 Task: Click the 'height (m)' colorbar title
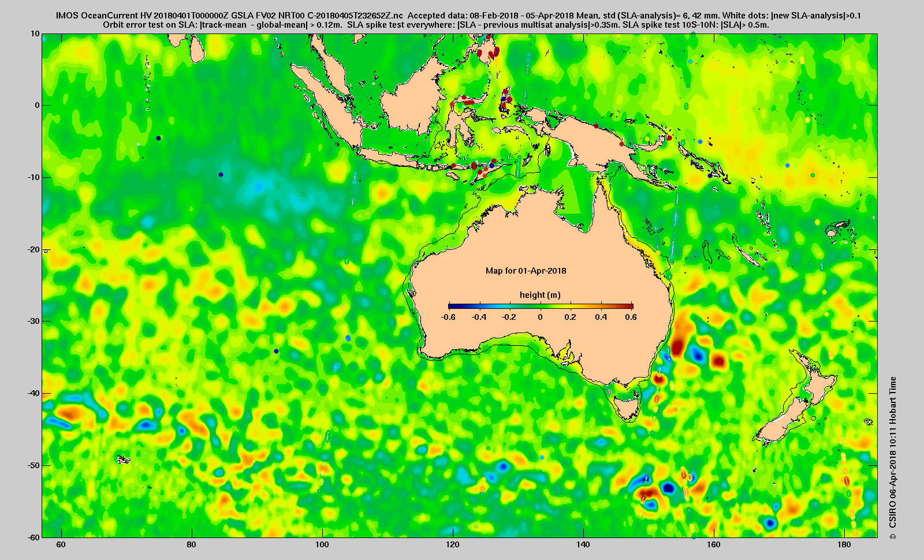pyautogui.click(x=540, y=295)
